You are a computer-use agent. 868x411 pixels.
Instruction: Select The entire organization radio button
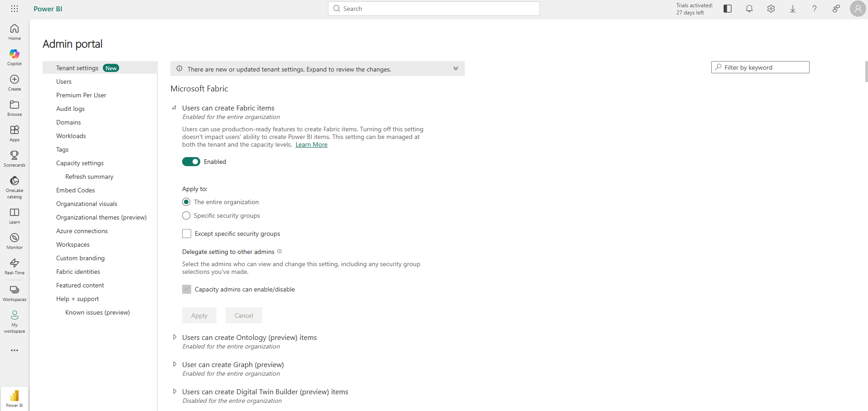point(186,202)
